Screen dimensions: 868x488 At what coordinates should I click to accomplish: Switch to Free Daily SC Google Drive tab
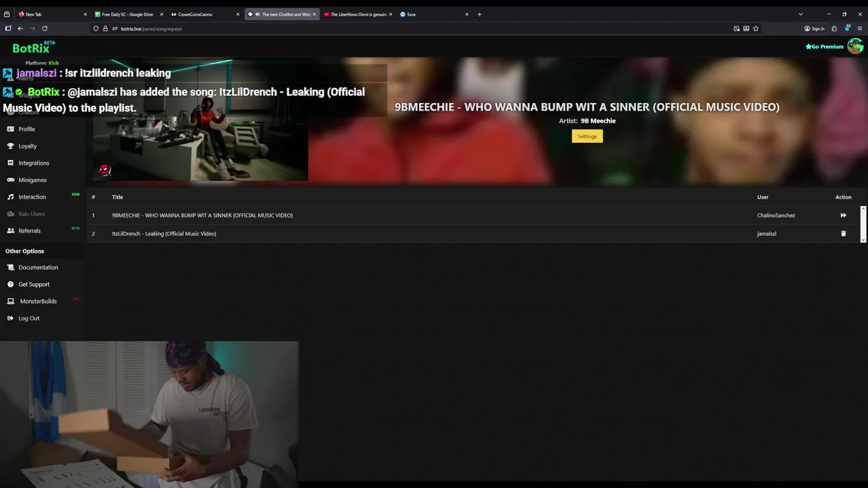pos(129,14)
